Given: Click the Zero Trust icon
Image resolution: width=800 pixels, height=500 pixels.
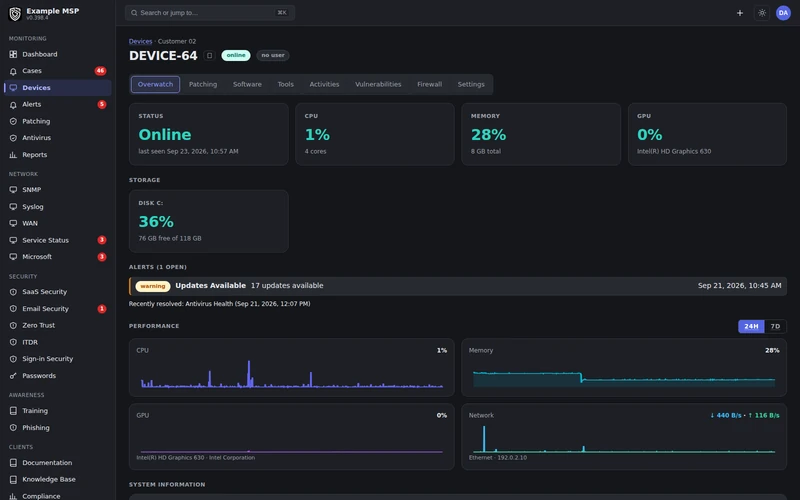Looking at the screenshot, I should click(13, 326).
